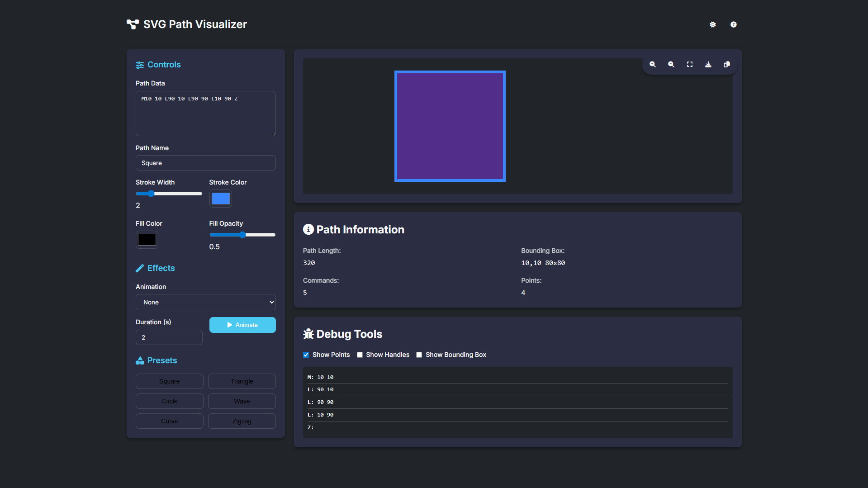The image size is (868, 488).
Task: Open the Animation dropdown
Action: click(x=206, y=302)
